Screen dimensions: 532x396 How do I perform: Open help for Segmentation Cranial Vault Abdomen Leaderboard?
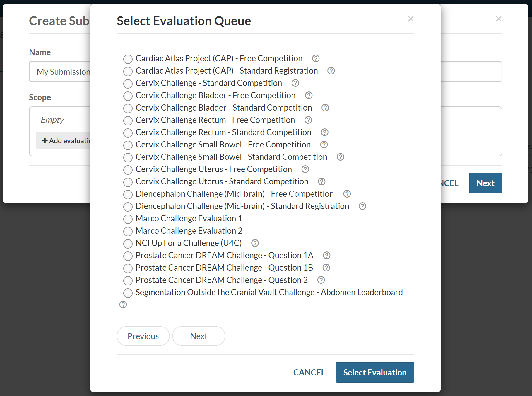pyautogui.click(x=123, y=305)
